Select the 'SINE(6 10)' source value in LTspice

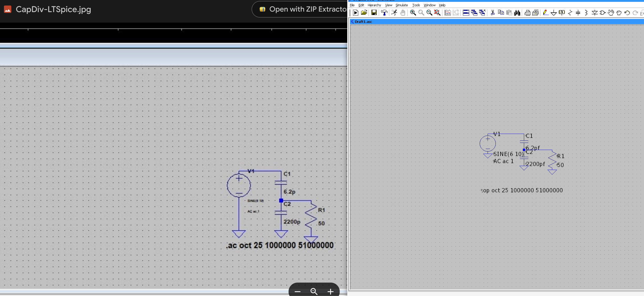click(508, 154)
